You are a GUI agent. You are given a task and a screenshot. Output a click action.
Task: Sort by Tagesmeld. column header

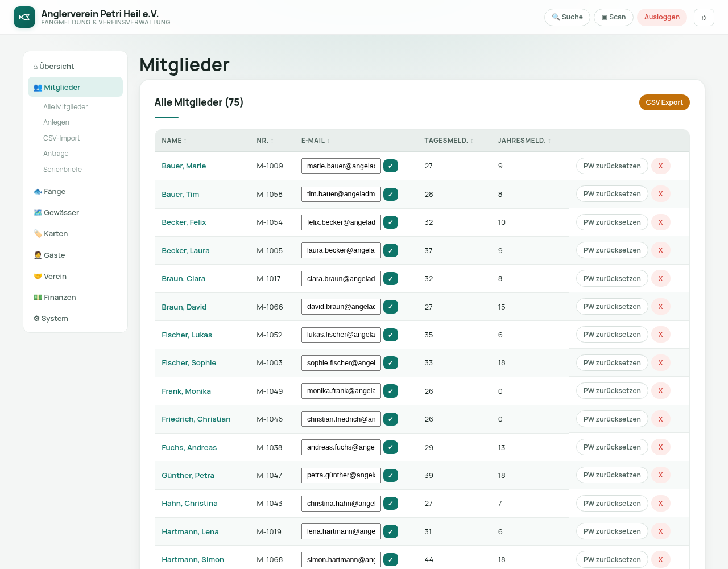[x=449, y=141]
